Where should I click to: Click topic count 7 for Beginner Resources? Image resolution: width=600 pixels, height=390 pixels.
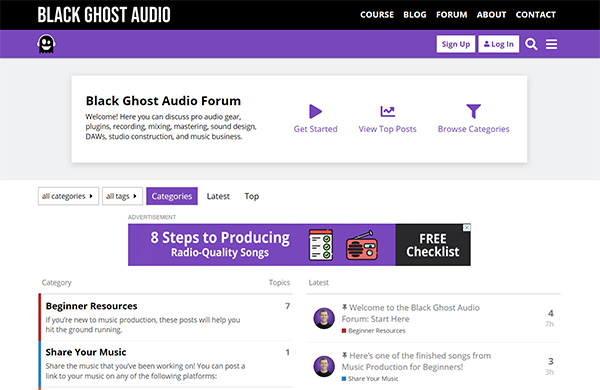pos(287,306)
